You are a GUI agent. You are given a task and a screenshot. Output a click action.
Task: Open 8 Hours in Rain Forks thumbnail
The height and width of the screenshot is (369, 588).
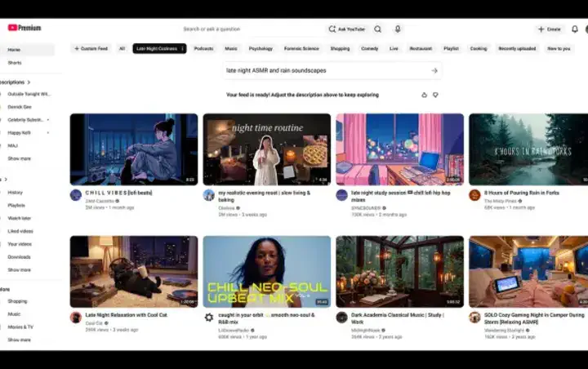[x=528, y=149]
